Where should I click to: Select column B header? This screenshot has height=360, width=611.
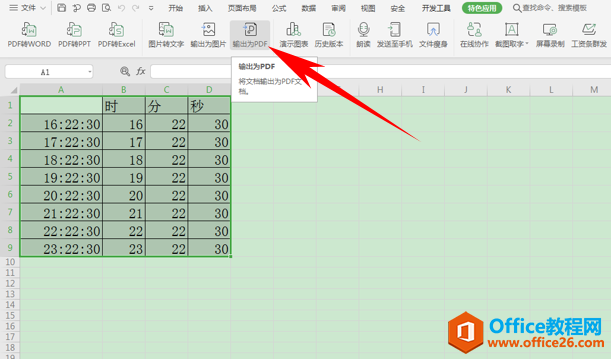[124, 90]
